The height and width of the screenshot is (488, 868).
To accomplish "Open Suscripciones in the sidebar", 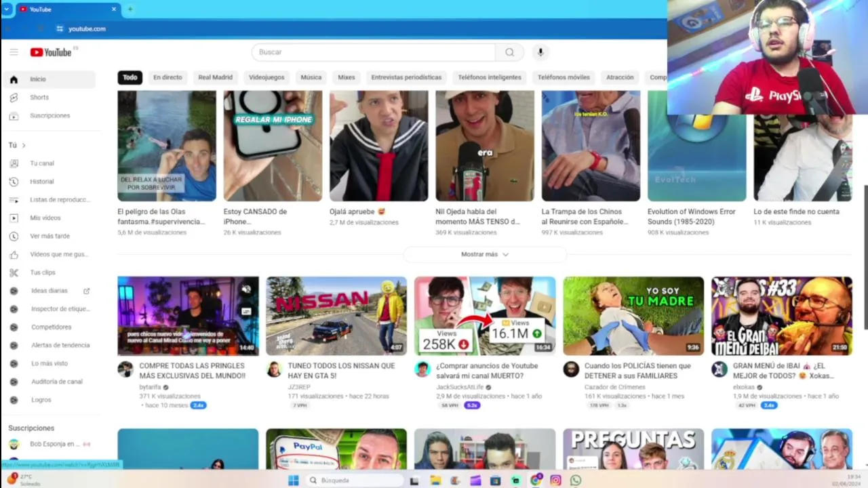I will (48, 116).
